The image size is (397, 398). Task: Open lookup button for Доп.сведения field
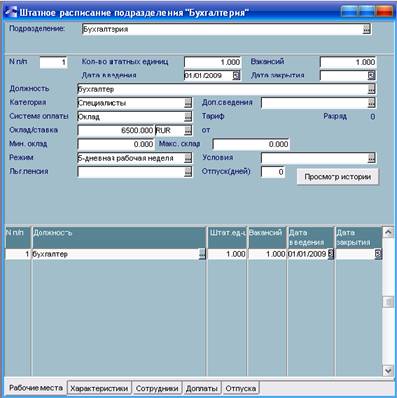(371, 103)
